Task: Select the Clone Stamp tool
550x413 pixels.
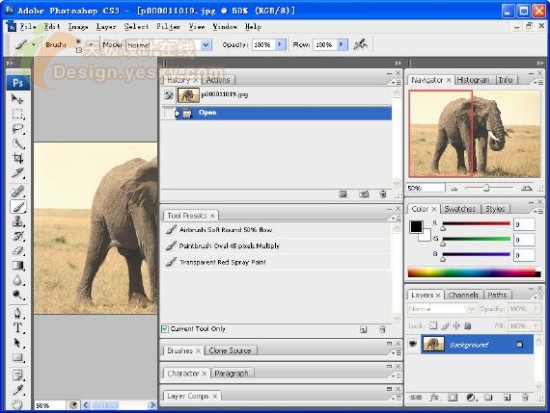Action: point(17,221)
